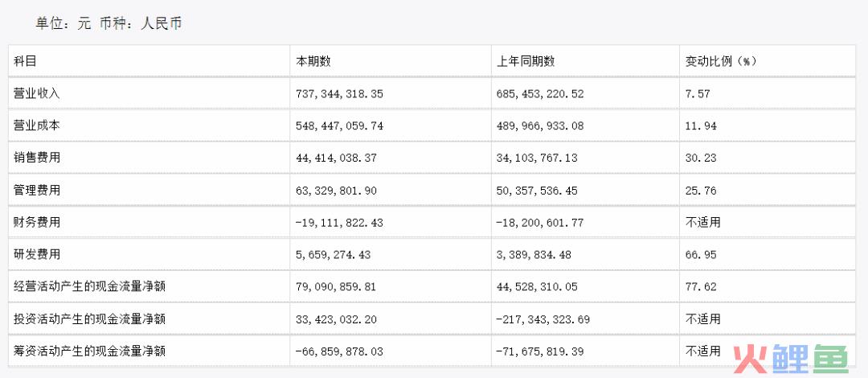The image size is (868, 378).
Task: Select 不适用 in the 财务费用 row
Action: pos(703,222)
